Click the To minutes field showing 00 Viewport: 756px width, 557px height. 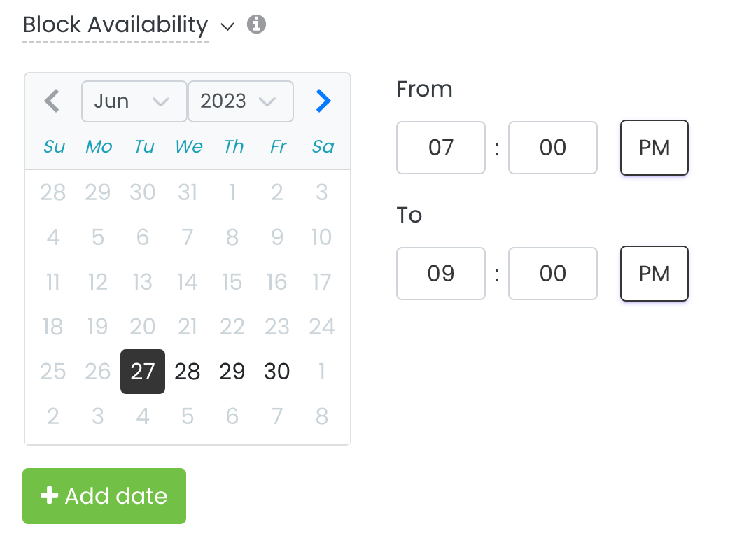pos(552,274)
